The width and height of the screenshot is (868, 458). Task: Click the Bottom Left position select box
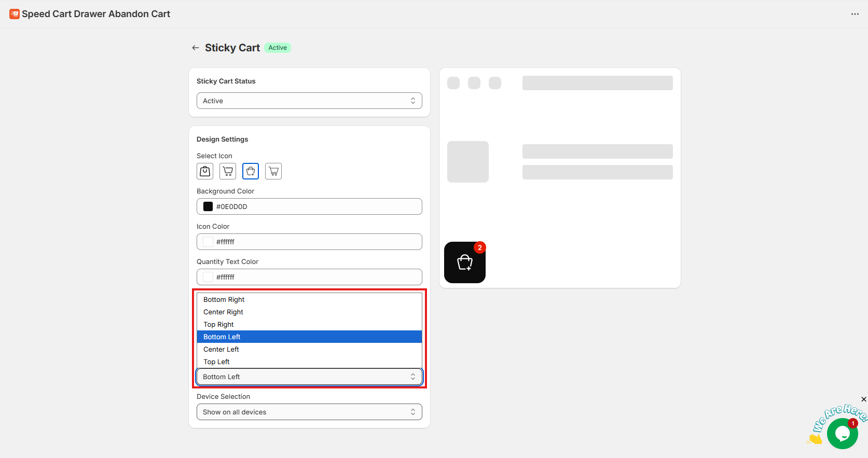point(309,377)
